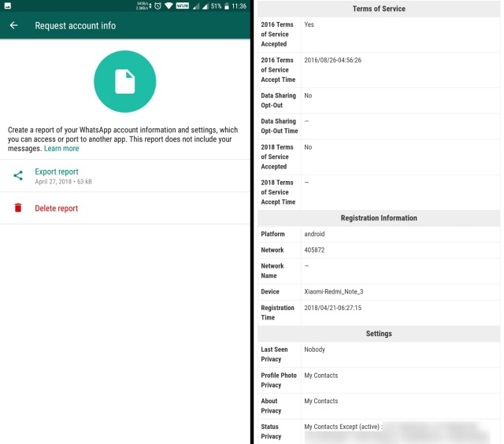Click the About Privacy label
Image resolution: width=504 pixels, height=444 pixels.
pos(271,405)
